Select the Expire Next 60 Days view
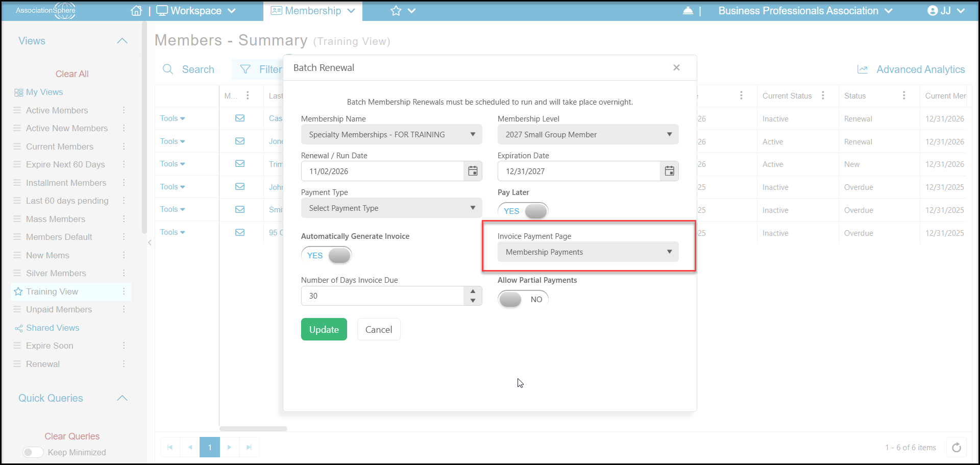 click(65, 164)
